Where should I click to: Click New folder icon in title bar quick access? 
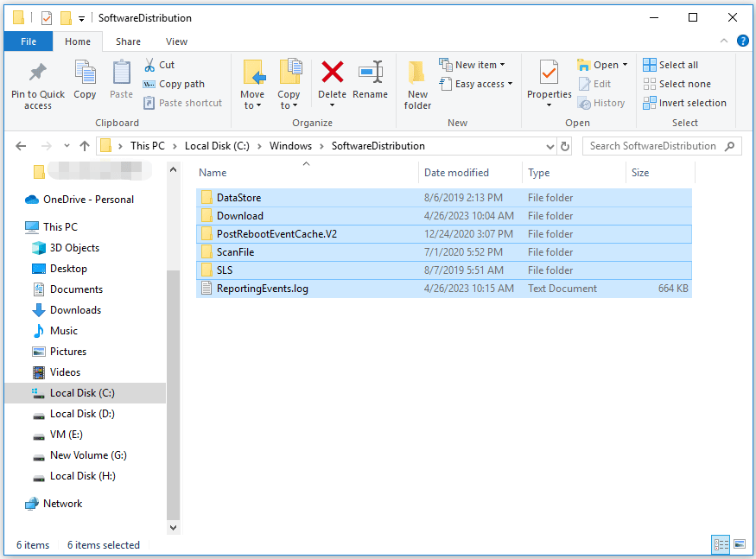click(66, 18)
